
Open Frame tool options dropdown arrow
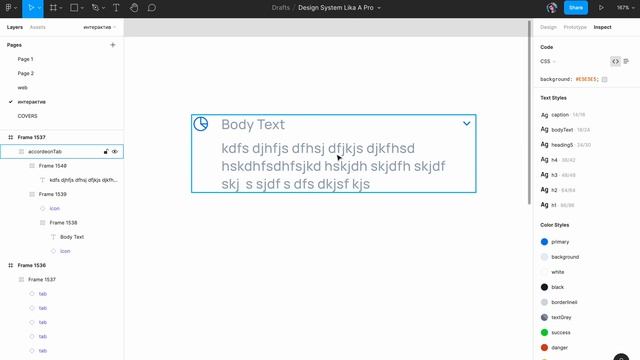60,8
